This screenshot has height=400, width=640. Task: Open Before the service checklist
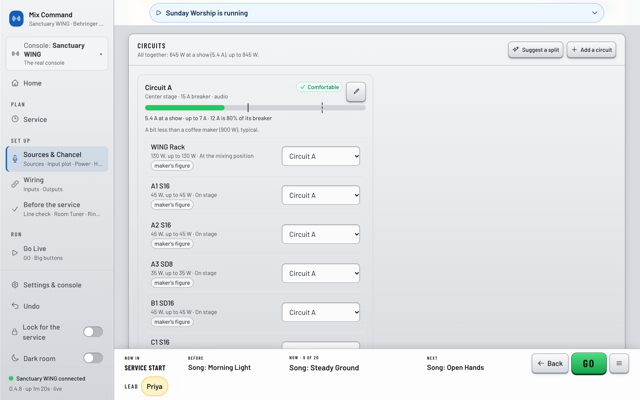click(x=57, y=209)
